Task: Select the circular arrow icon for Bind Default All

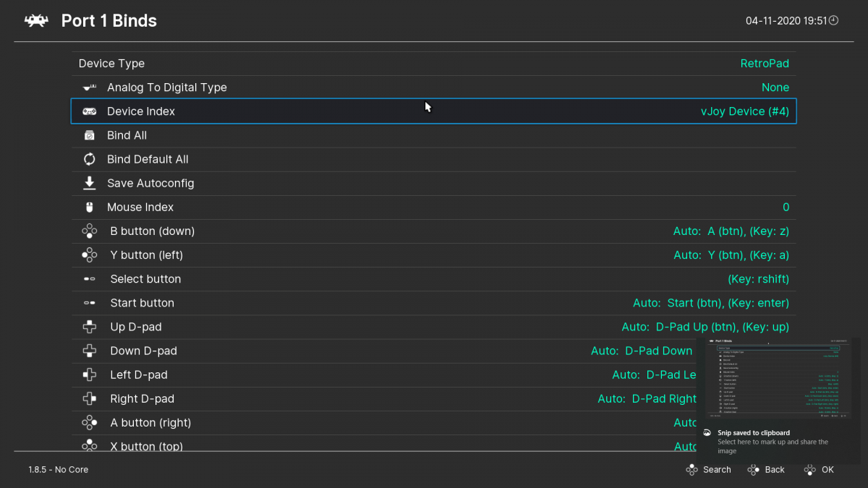Action: [89, 159]
